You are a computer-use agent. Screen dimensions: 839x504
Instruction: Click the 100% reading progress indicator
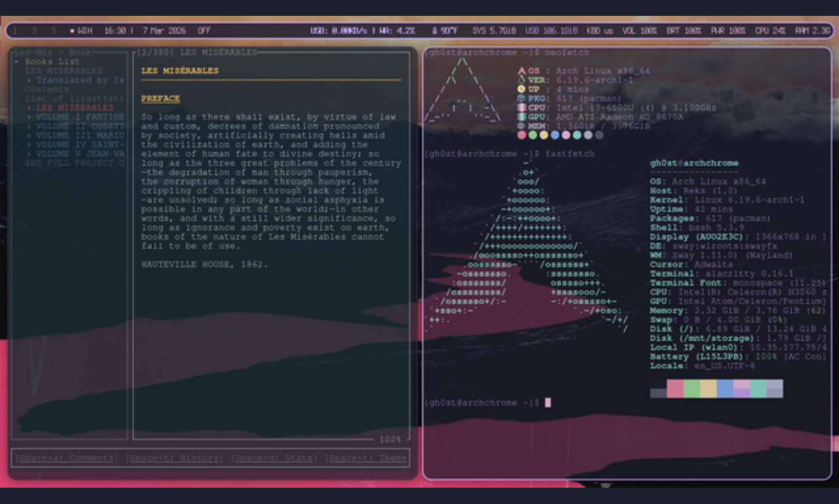tap(390, 439)
